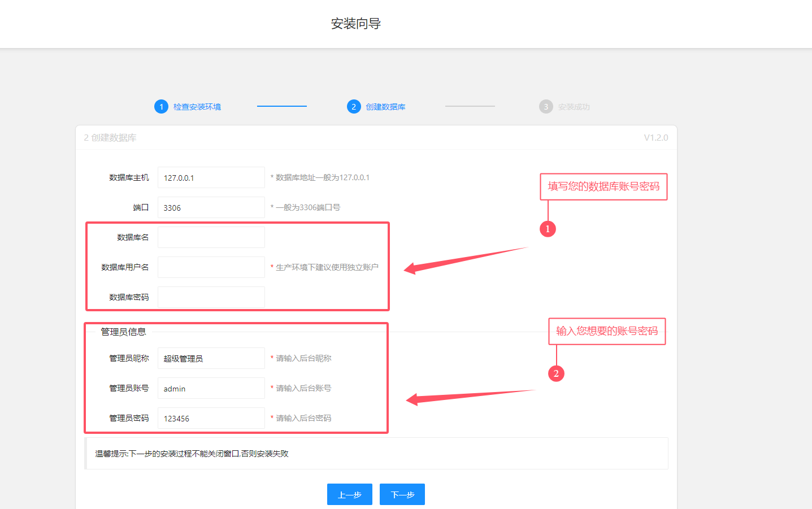Click the 管理员昵称 field label
Viewport: 812px width, 509px height.
click(129, 358)
